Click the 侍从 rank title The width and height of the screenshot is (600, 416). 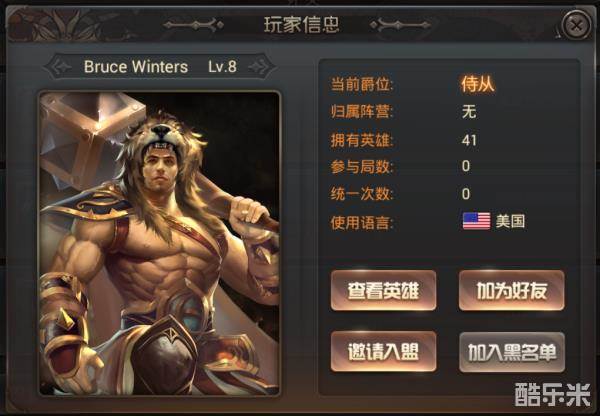tap(478, 84)
